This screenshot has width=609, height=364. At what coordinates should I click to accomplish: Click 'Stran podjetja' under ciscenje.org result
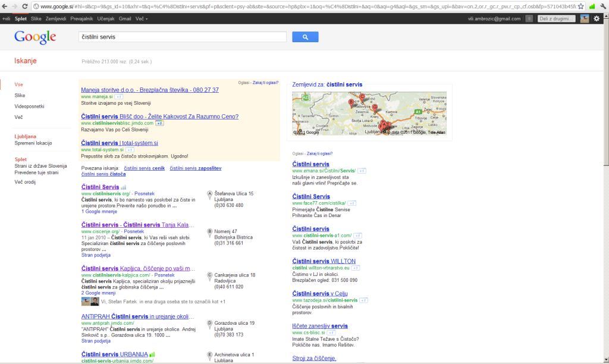pos(96,255)
